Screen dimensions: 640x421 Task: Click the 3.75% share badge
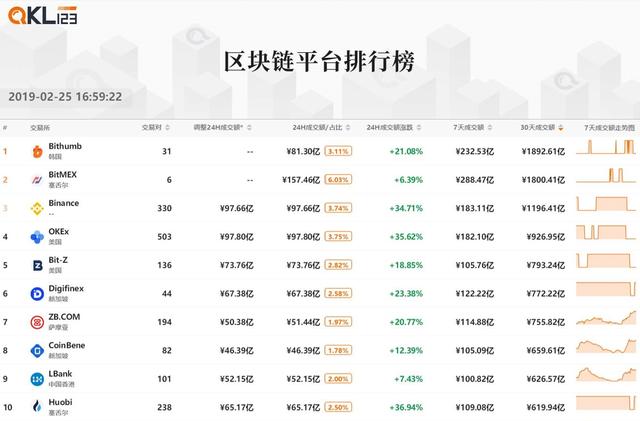click(x=338, y=237)
